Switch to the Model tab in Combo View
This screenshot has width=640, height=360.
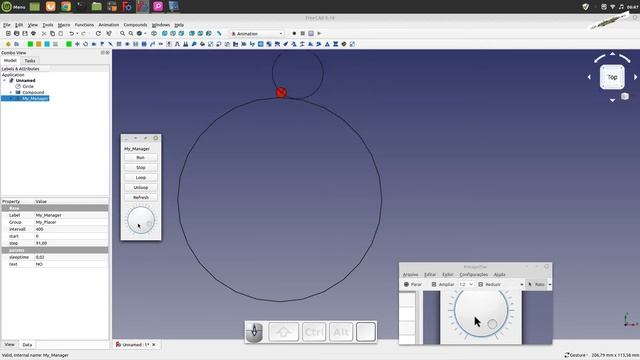tap(10, 60)
